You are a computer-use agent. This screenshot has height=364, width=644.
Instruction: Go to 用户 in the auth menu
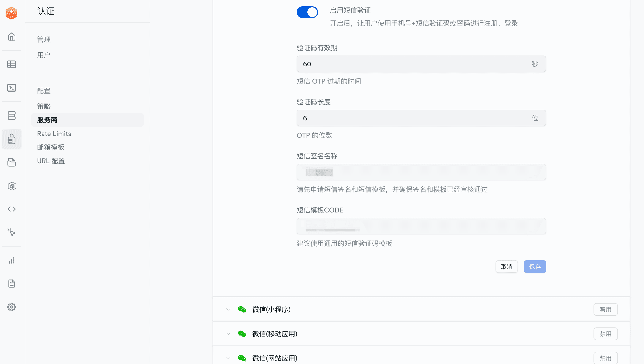(44, 55)
